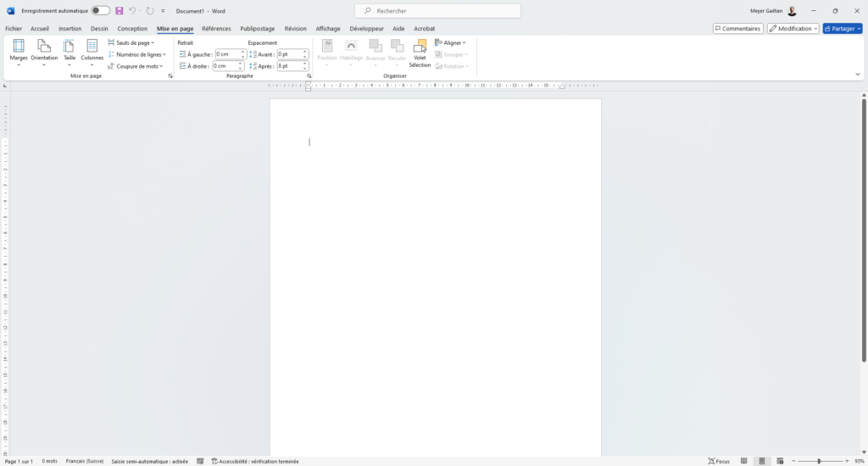Click the Habillage text wrap icon
868x466 pixels.
(351, 53)
